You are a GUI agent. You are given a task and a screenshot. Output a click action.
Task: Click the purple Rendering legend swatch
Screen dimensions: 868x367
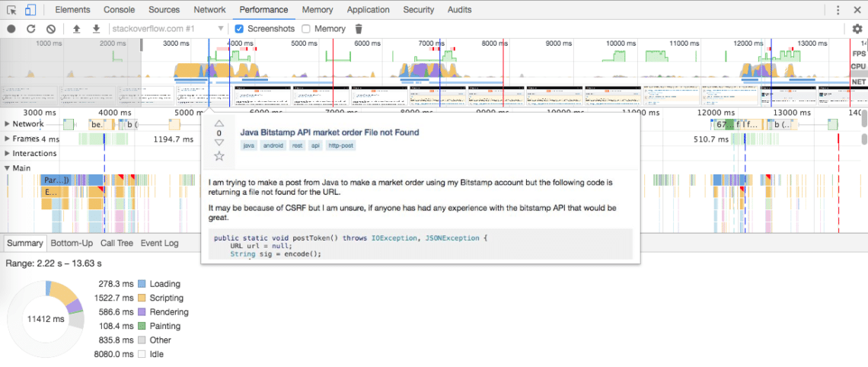(142, 312)
